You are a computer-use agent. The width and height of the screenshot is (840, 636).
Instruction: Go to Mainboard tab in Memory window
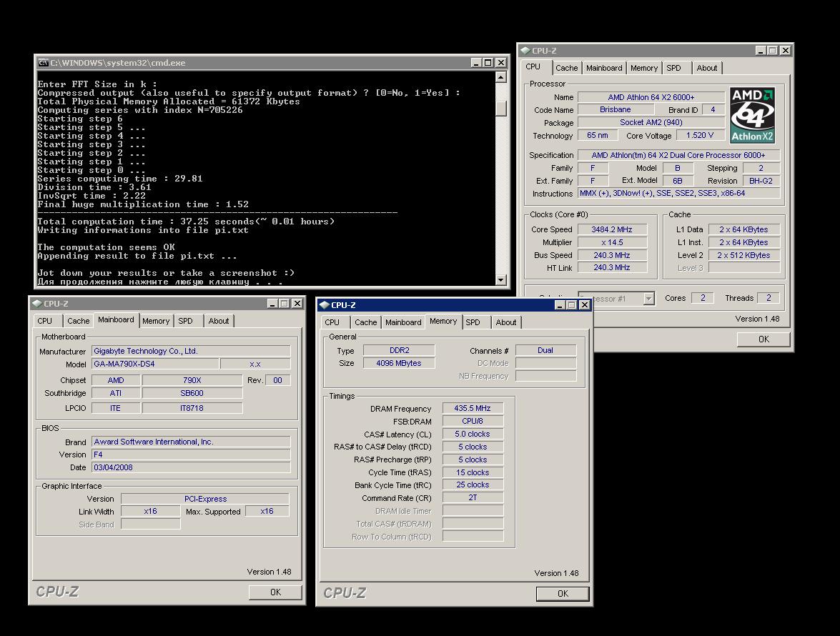pos(403,322)
